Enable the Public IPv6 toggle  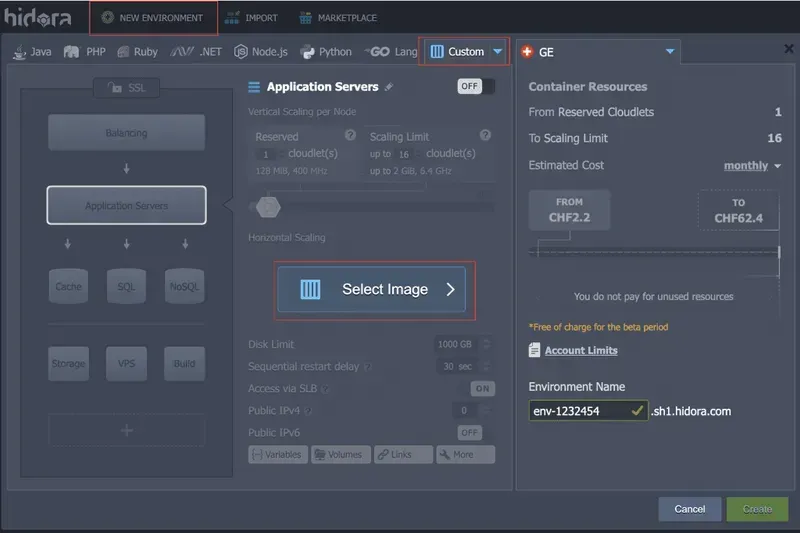[x=470, y=432]
